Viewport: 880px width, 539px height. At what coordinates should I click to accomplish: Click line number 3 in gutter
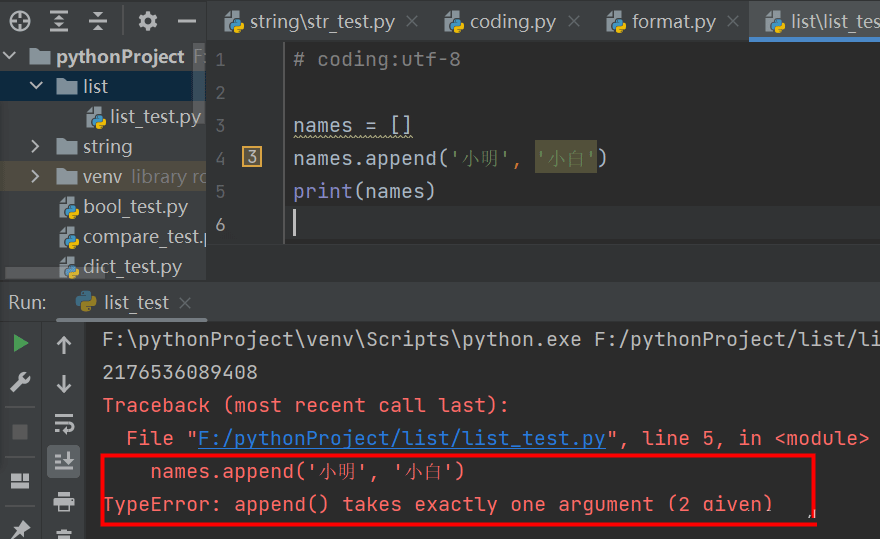[220, 125]
